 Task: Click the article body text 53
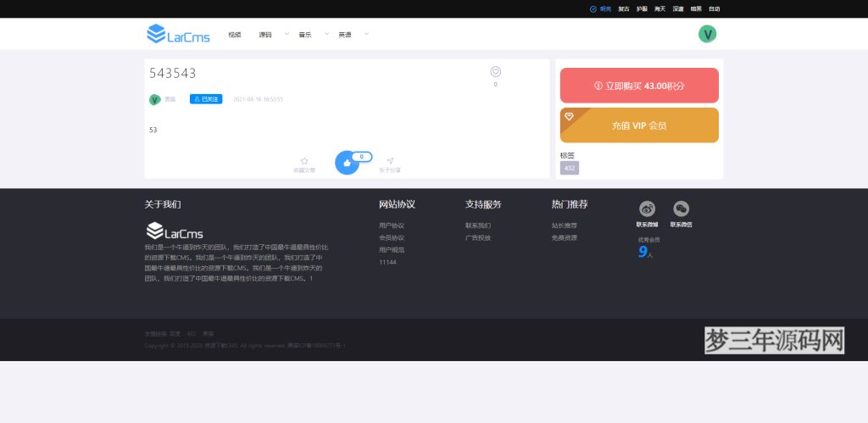[x=153, y=130]
